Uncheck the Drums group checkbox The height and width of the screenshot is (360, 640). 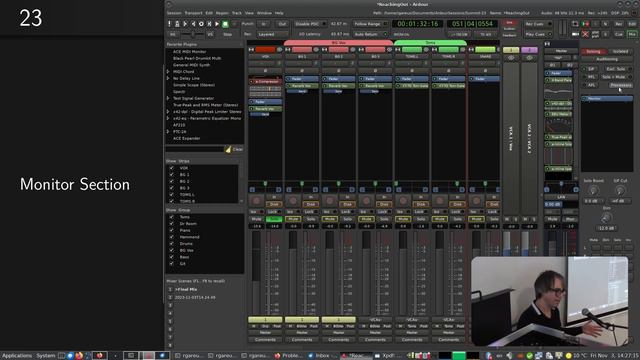(171, 244)
